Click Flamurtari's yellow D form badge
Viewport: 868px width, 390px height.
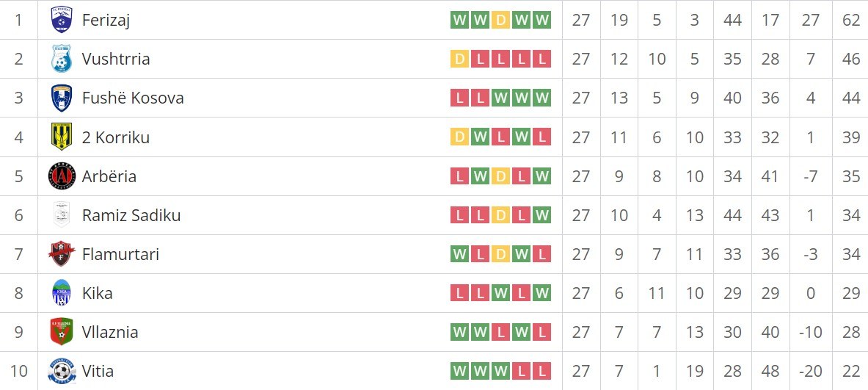[x=500, y=254]
